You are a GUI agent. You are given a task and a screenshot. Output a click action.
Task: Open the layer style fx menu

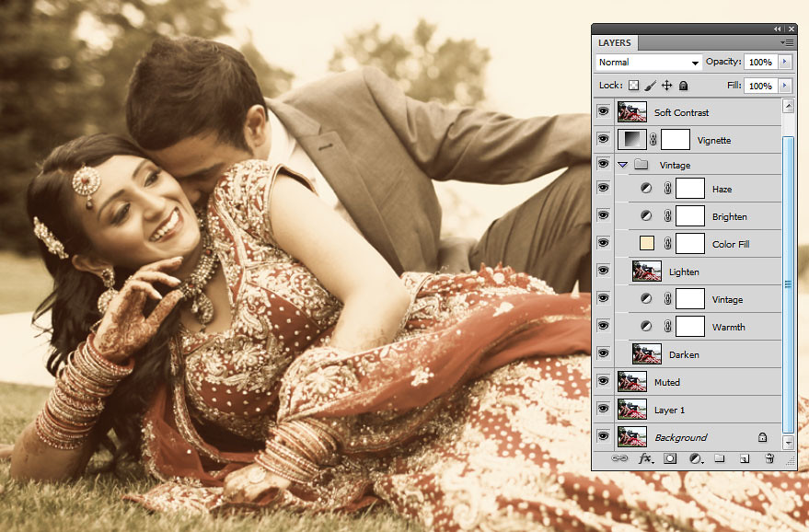pyautogui.click(x=645, y=457)
